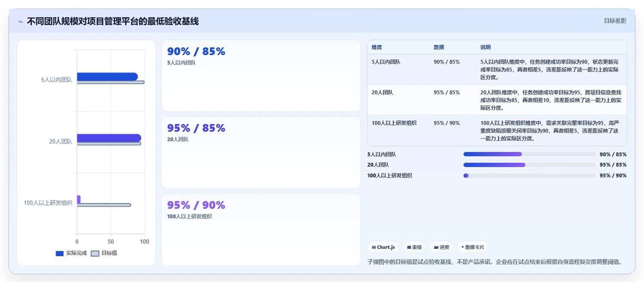The width and height of the screenshot is (644, 282).
Task: Click the card title 不同团队规模对项目管理平台的最低验收基线
Action: [x=113, y=22]
